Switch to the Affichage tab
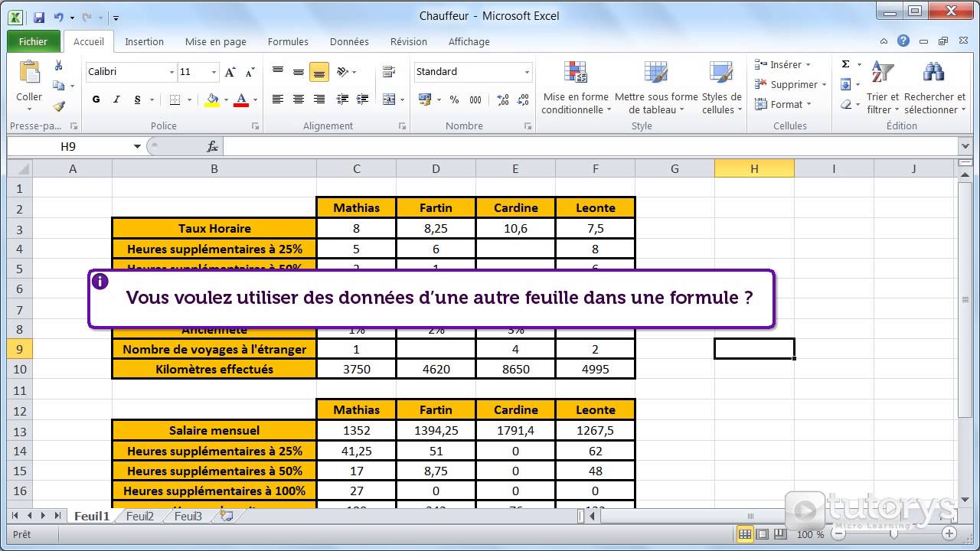The image size is (980, 551). tap(469, 42)
